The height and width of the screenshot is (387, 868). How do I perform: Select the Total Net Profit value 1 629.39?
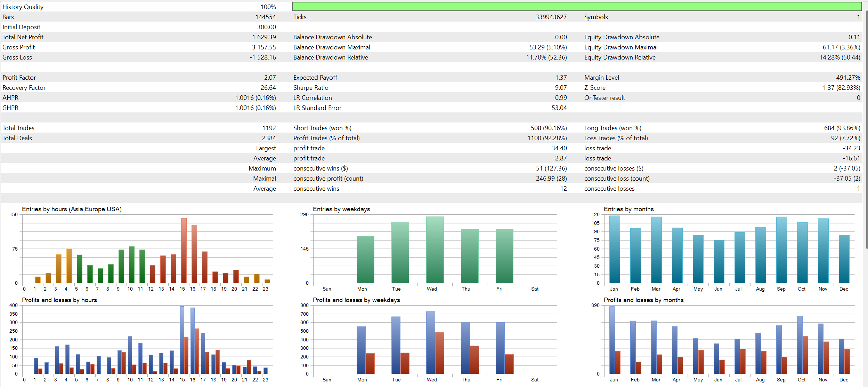coord(264,37)
